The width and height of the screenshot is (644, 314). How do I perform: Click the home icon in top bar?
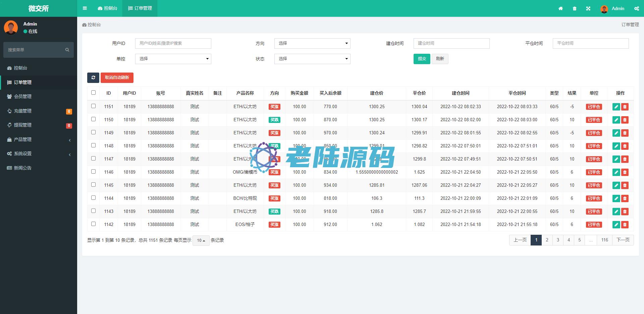pos(560,8)
